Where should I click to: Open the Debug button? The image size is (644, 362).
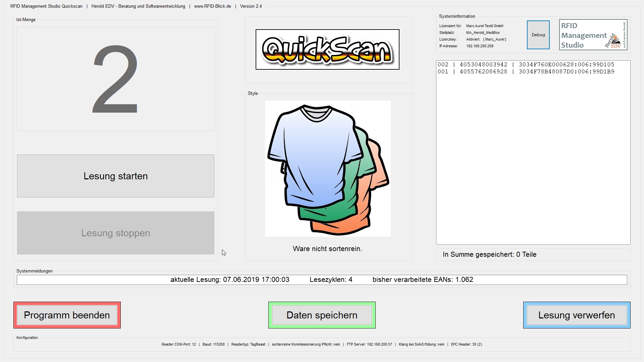(x=538, y=35)
